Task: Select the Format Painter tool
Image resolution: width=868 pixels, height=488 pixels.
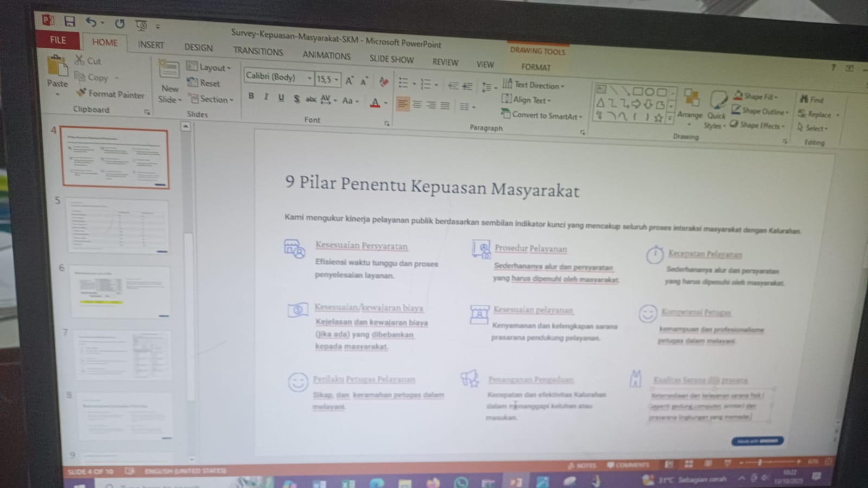Action: coord(111,94)
